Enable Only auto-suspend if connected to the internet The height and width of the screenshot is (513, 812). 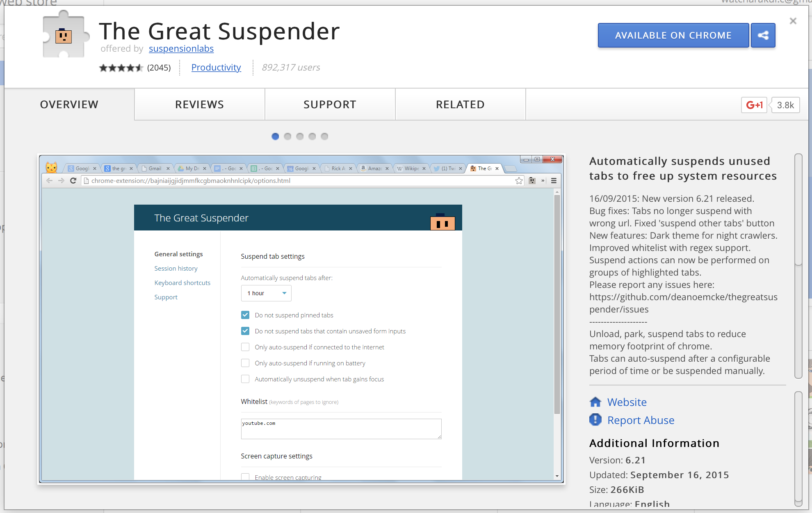pyautogui.click(x=245, y=347)
